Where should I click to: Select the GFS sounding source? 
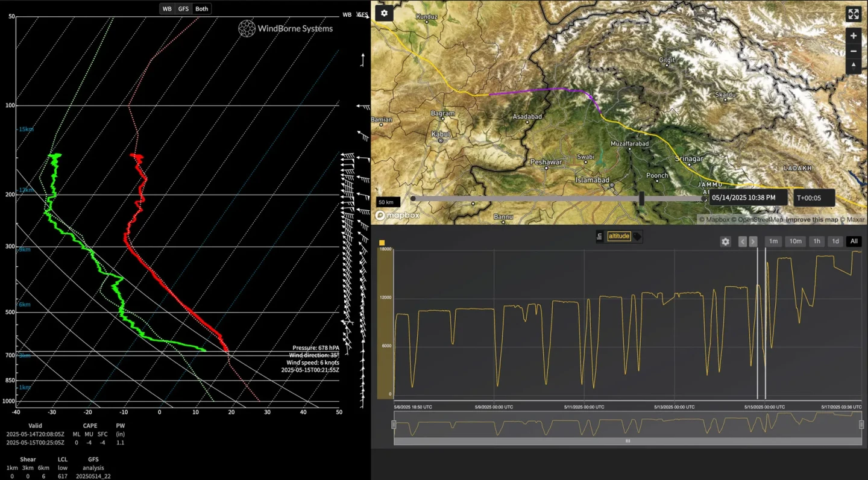click(x=183, y=8)
